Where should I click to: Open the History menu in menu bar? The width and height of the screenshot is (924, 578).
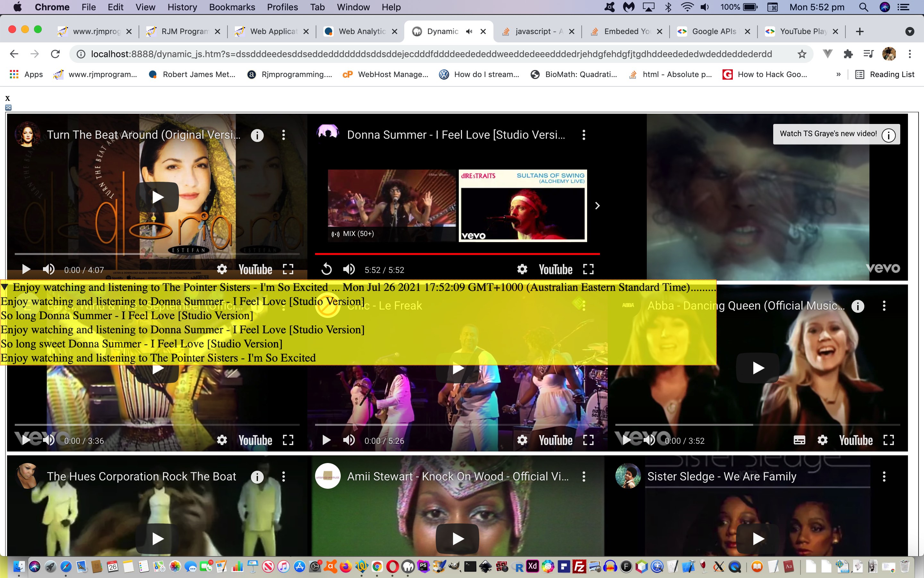[x=182, y=7]
